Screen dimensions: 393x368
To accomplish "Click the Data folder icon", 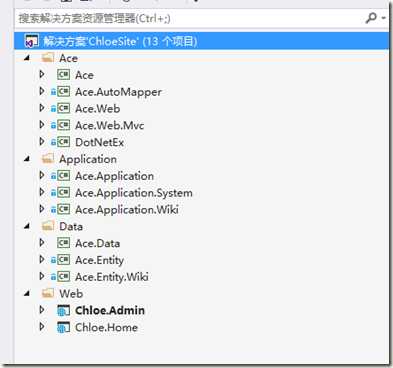I will 48,226.
